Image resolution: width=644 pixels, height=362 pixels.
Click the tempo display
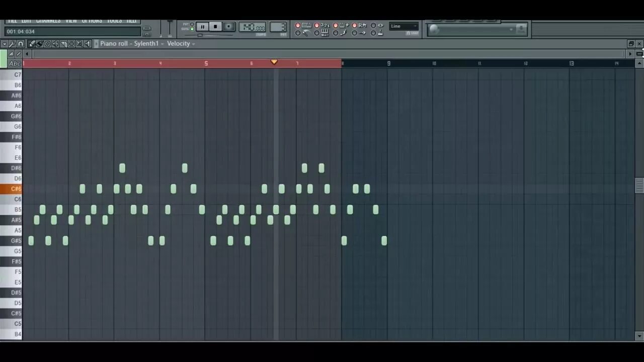[252, 27]
